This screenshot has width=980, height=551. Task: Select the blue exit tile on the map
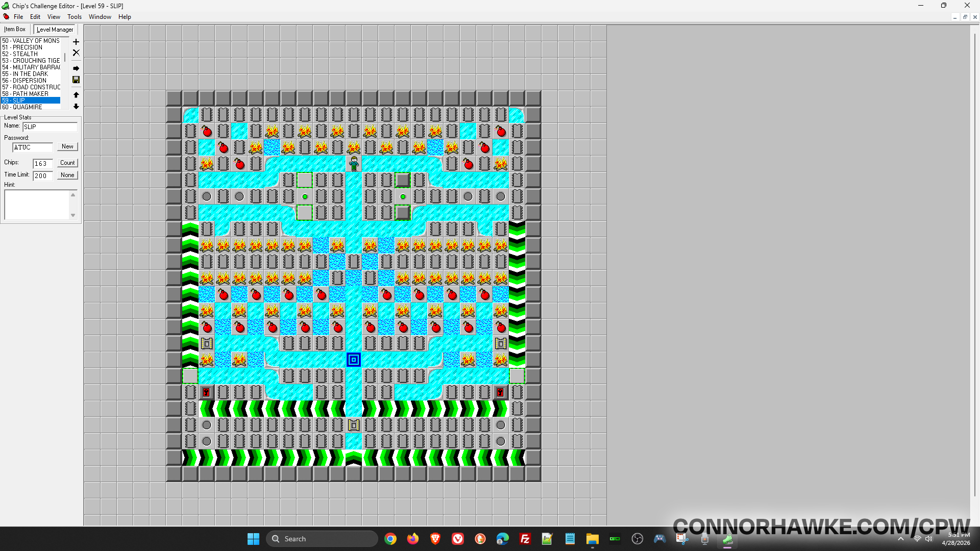coord(354,360)
